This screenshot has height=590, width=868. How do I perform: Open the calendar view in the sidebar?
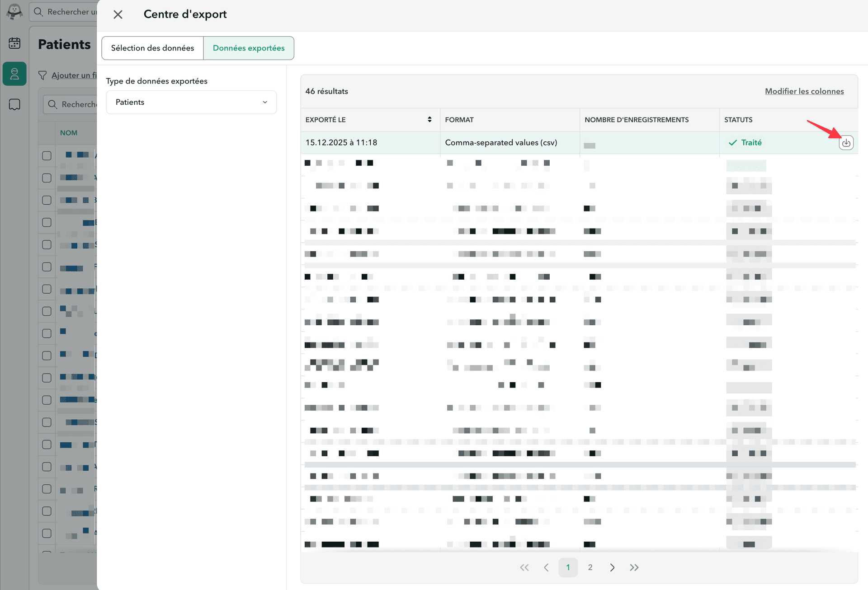click(x=14, y=43)
